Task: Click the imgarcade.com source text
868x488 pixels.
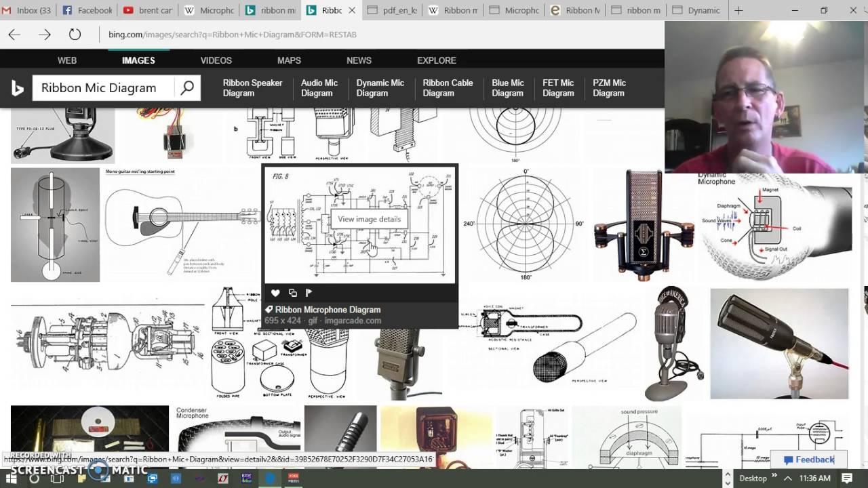Action: pyautogui.click(x=353, y=321)
